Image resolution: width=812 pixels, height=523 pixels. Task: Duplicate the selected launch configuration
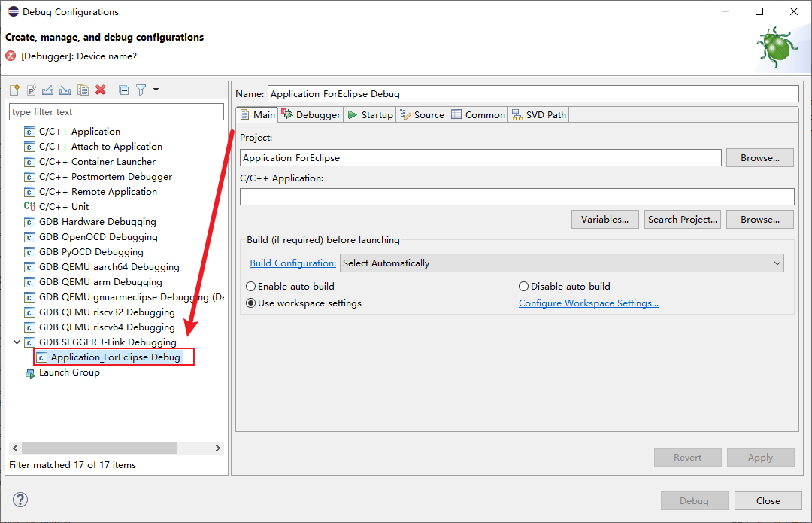(x=83, y=90)
